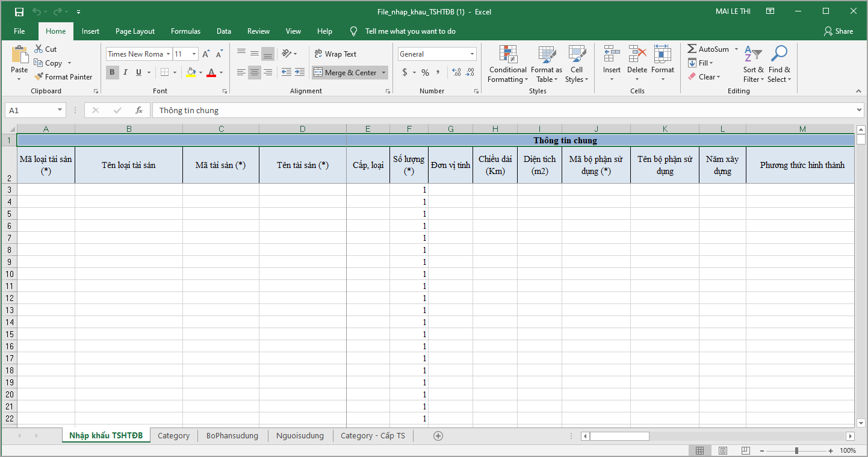Click Find & Select magnifier icon
The height and width of the screenshot is (457, 868).
(779, 54)
